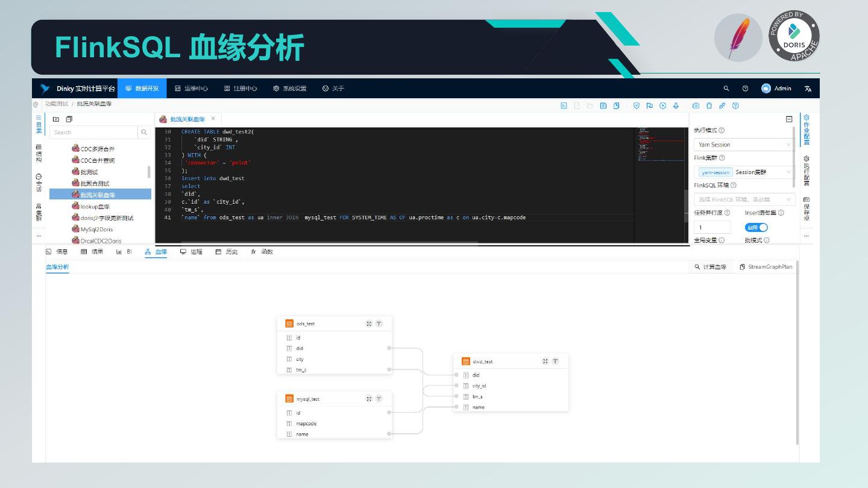This screenshot has width=868, height=488.
Task: Close the 批流关联血缘 editor tab
Action: [213, 119]
